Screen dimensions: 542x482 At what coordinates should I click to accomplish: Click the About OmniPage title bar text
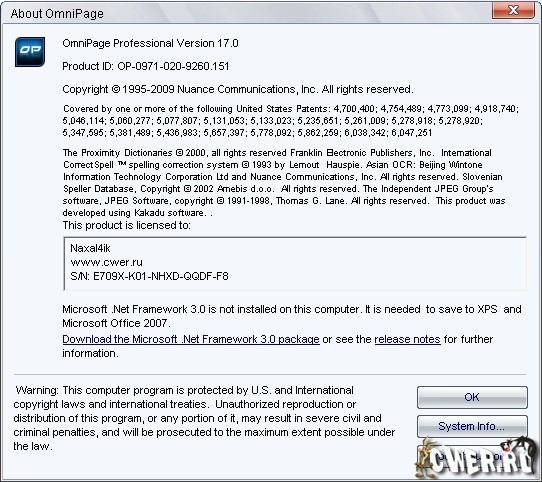point(57,13)
